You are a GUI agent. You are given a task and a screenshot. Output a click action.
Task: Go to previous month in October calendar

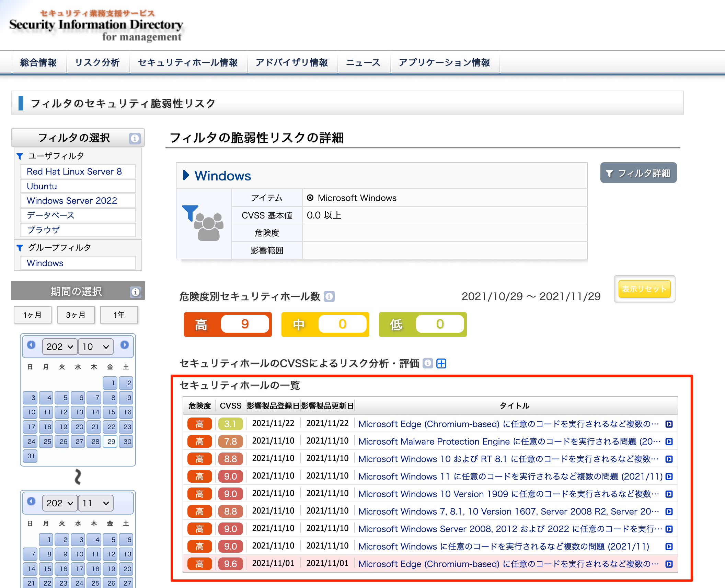[x=31, y=345]
